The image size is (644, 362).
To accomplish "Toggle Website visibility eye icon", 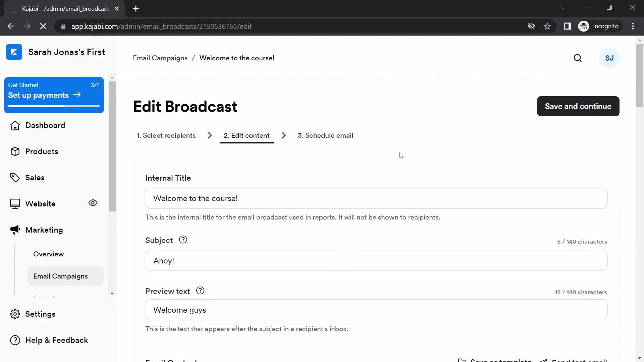I will pos(93,203).
